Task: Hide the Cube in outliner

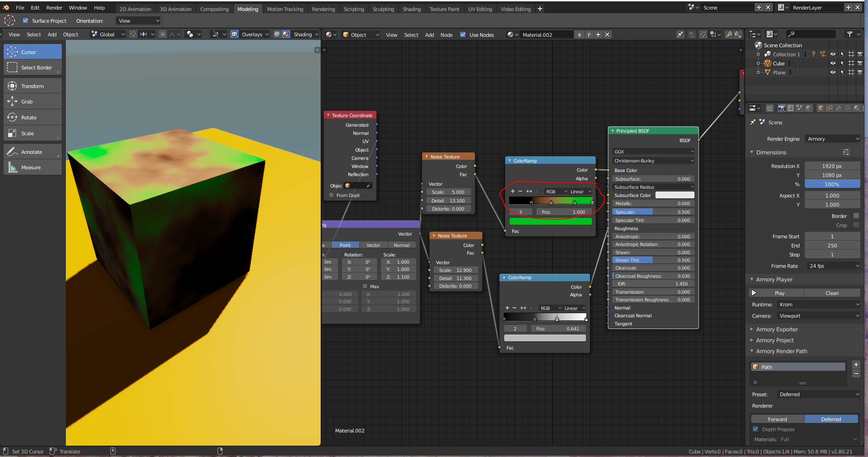Action: pos(833,63)
